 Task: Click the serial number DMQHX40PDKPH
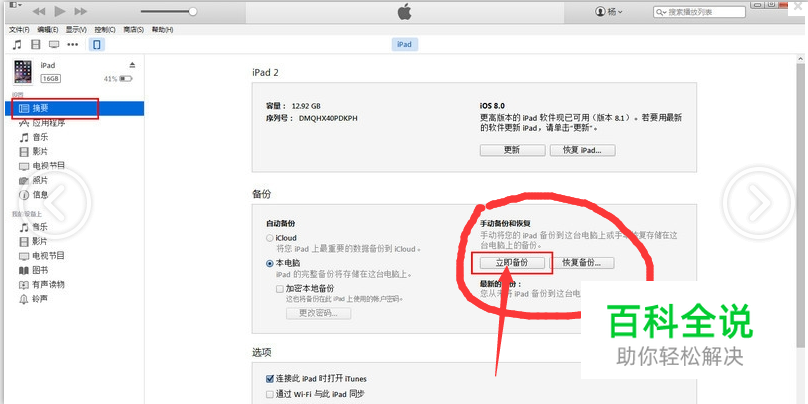(x=328, y=118)
